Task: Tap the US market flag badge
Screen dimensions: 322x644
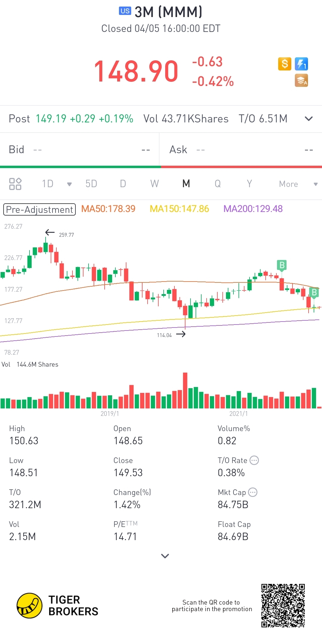Action: click(x=125, y=11)
